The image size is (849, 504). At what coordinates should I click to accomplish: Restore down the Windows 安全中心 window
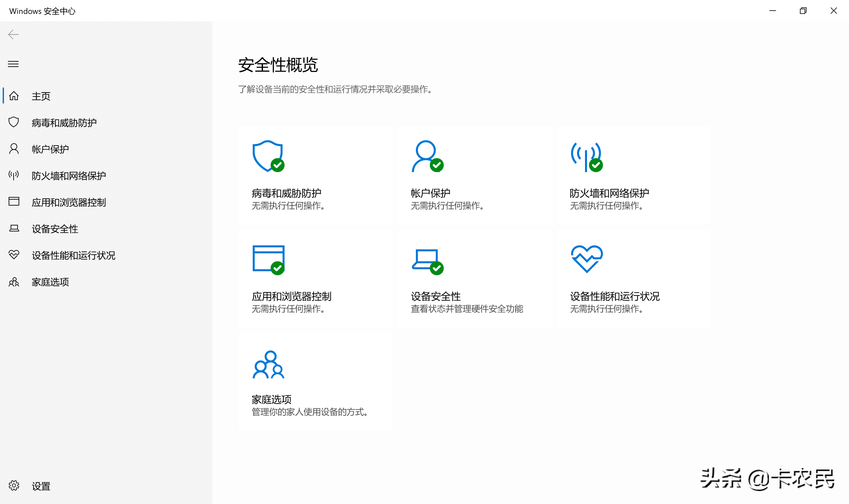[803, 11]
